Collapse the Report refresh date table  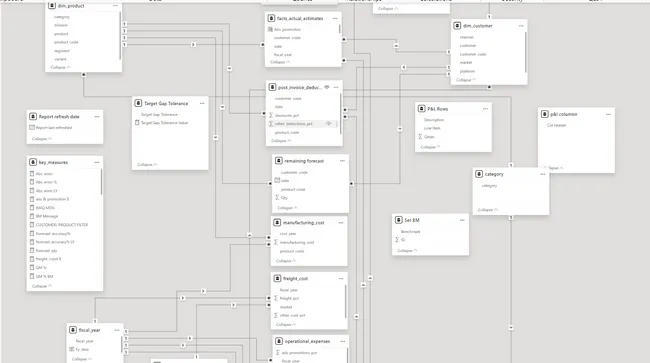point(41,139)
